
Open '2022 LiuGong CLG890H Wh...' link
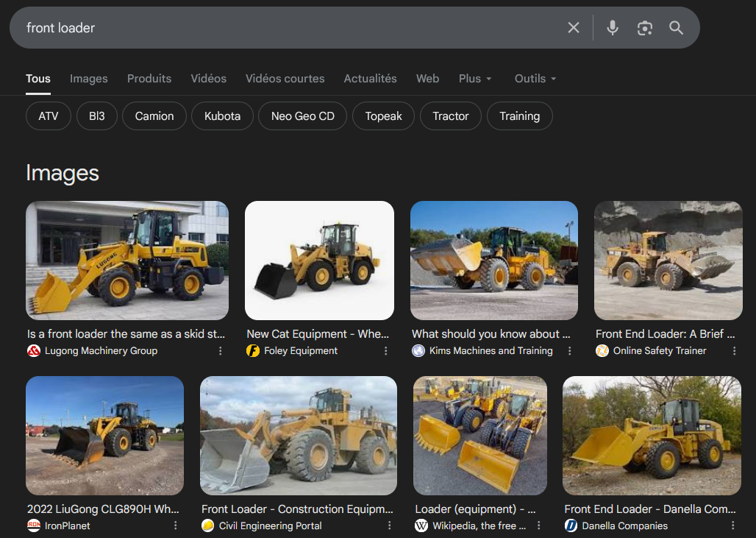[x=103, y=509]
